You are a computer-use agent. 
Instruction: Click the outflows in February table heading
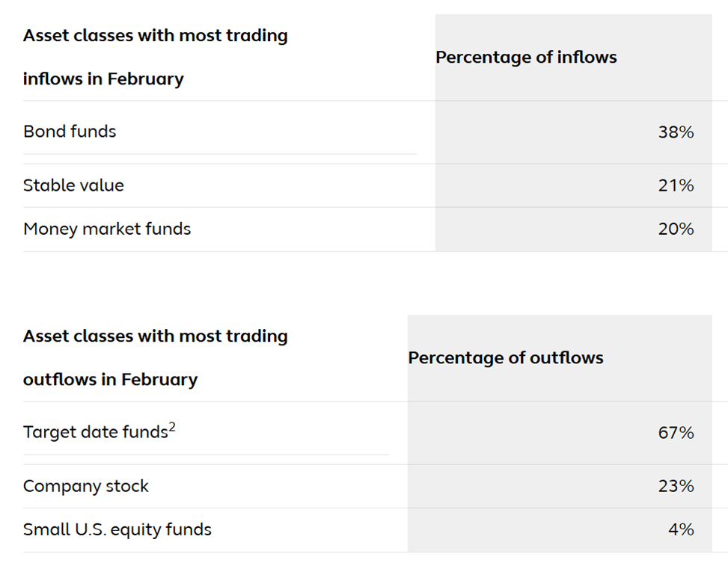pos(156,358)
